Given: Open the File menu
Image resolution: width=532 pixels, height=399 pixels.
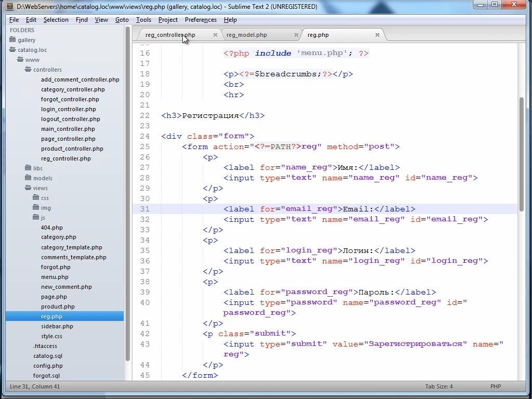Looking at the screenshot, I should point(14,20).
